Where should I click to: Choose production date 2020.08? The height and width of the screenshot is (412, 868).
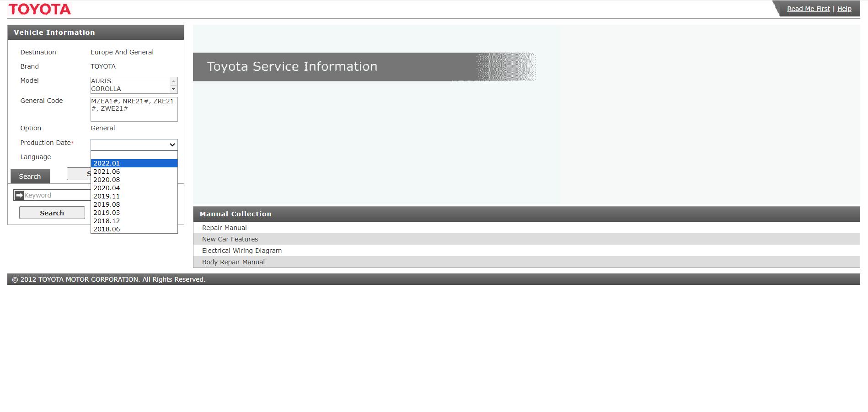pyautogui.click(x=134, y=180)
